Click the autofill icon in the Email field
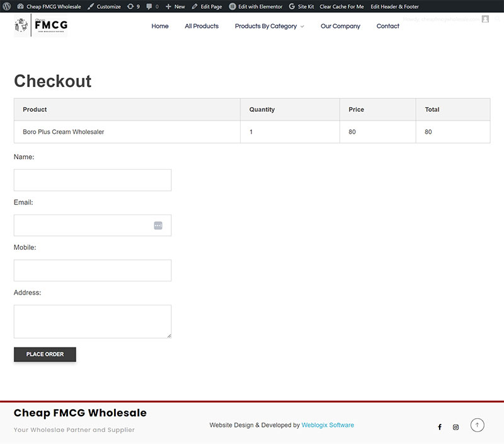The image size is (504, 444). [158, 226]
